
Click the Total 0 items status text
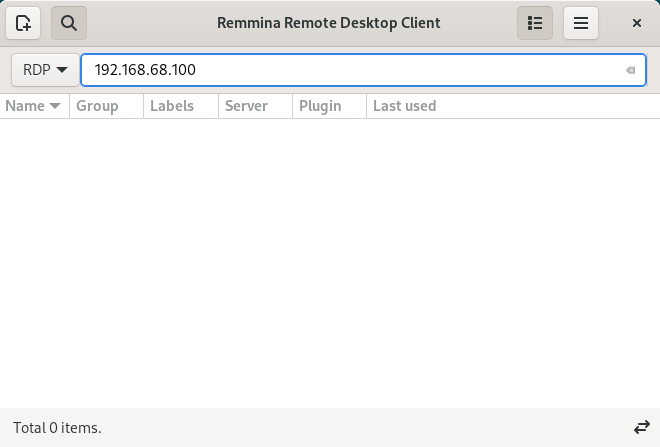[x=57, y=427]
